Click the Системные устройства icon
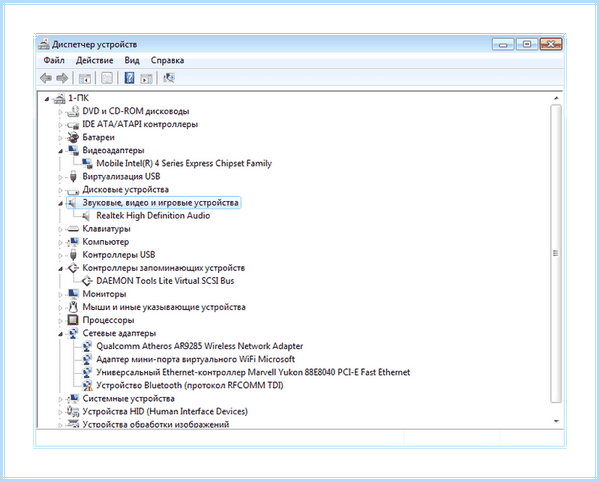Viewport: 600px width, 482px height. tap(72, 399)
